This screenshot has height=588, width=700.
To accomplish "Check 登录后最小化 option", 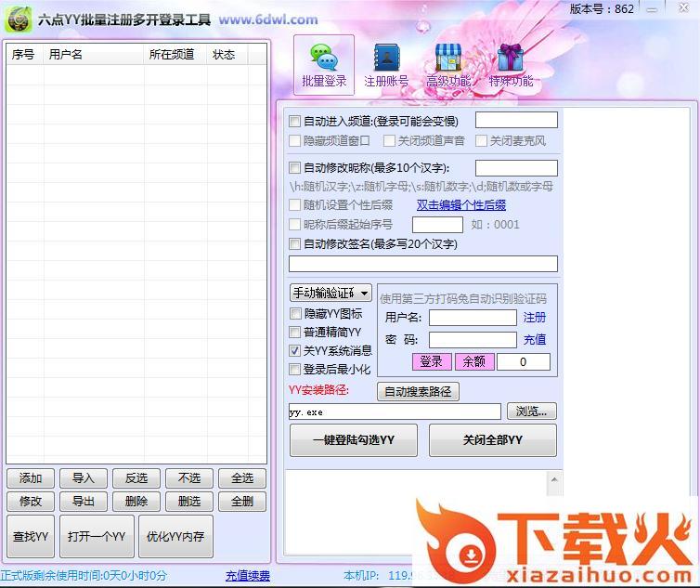I will [x=295, y=369].
